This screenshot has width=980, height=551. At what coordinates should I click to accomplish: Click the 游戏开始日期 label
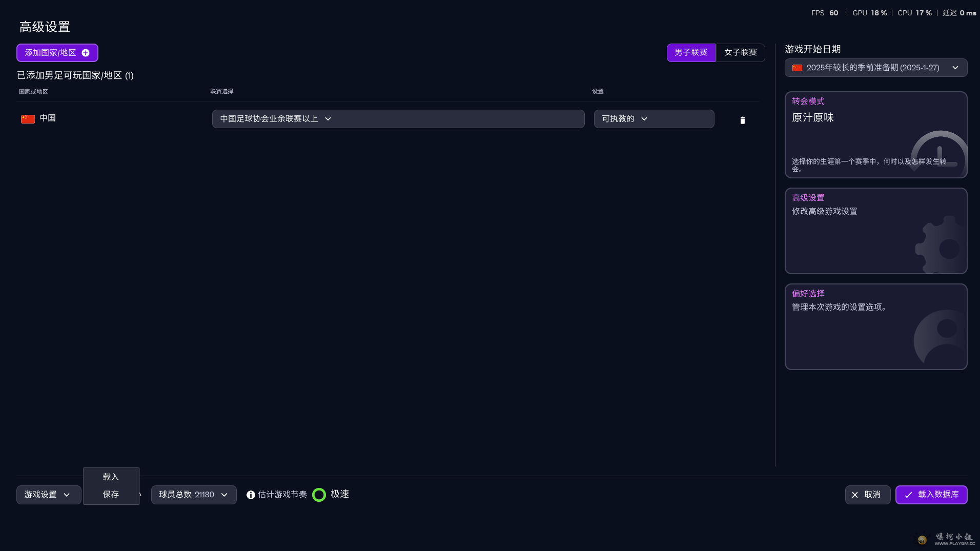[x=813, y=49]
